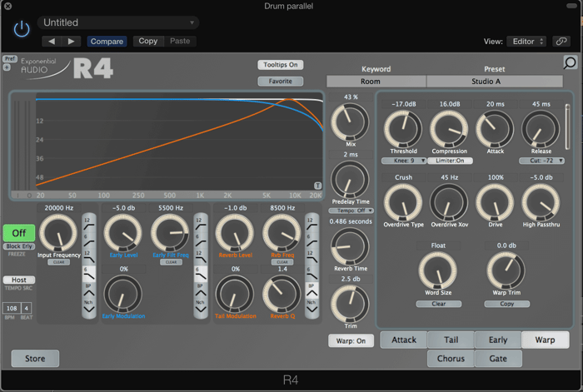This screenshot has width=583, height=392.
Task: Click the Overdrive Type knob
Action: pos(403,202)
